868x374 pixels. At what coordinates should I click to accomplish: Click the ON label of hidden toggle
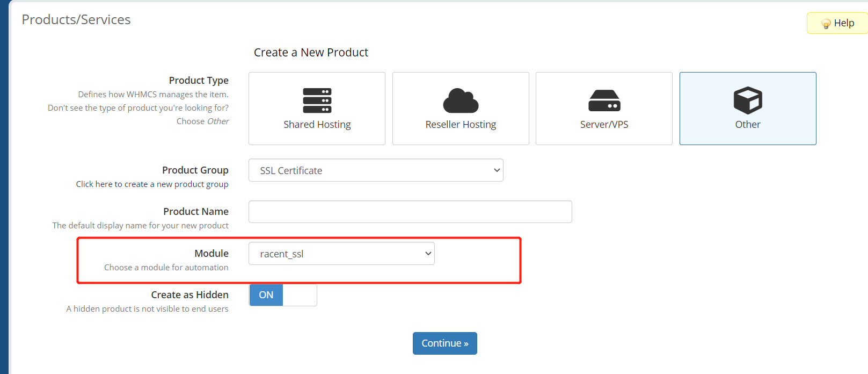click(x=266, y=295)
